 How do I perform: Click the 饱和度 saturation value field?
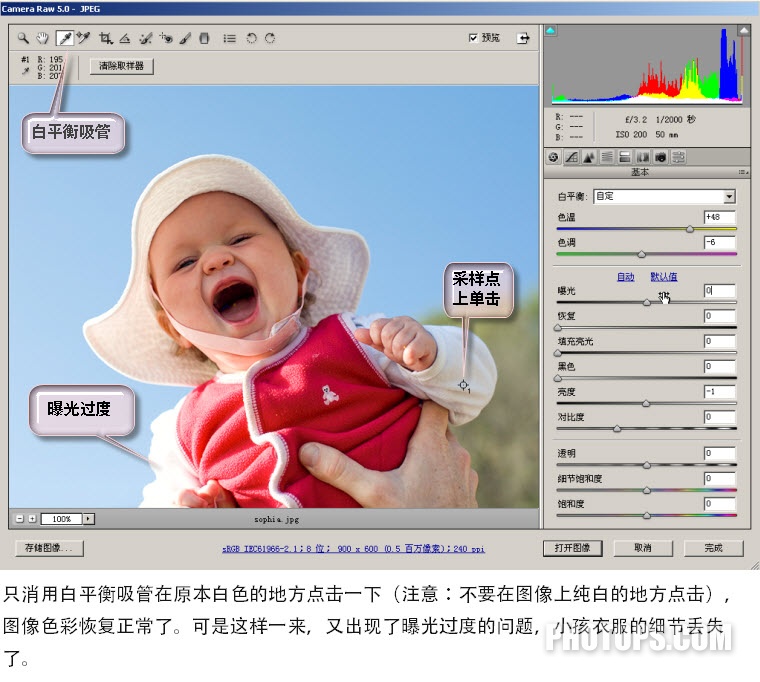(x=720, y=504)
